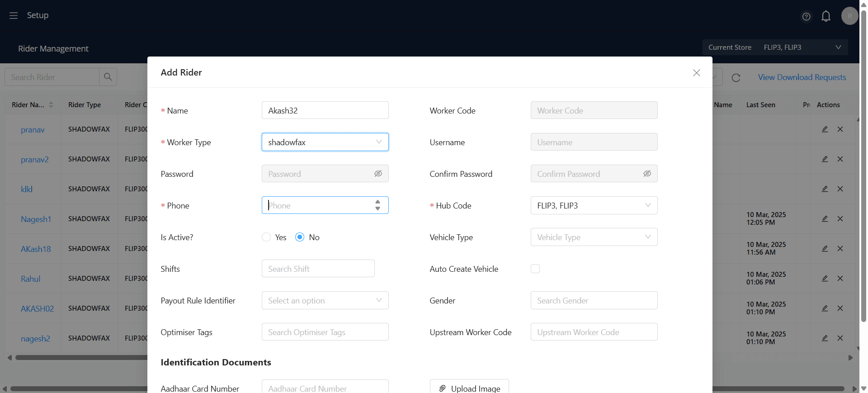Click the paperclip icon on Upload Image
The height and width of the screenshot is (393, 868).
pos(442,388)
